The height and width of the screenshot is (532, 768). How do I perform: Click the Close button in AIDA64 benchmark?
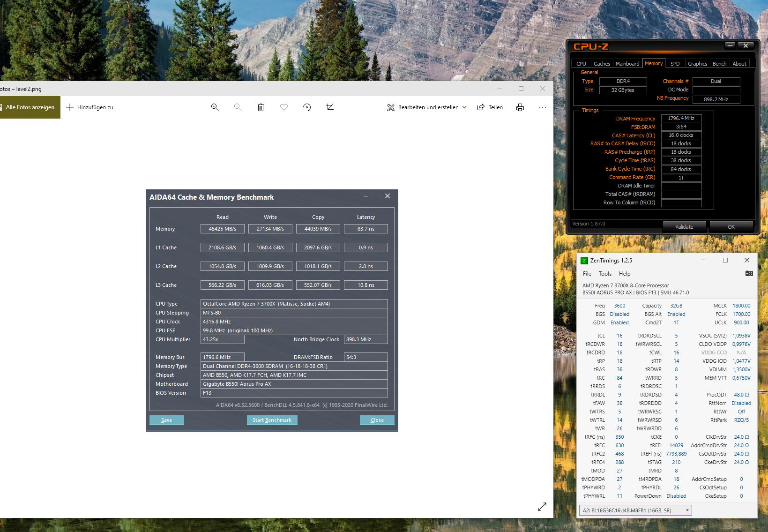pos(377,420)
